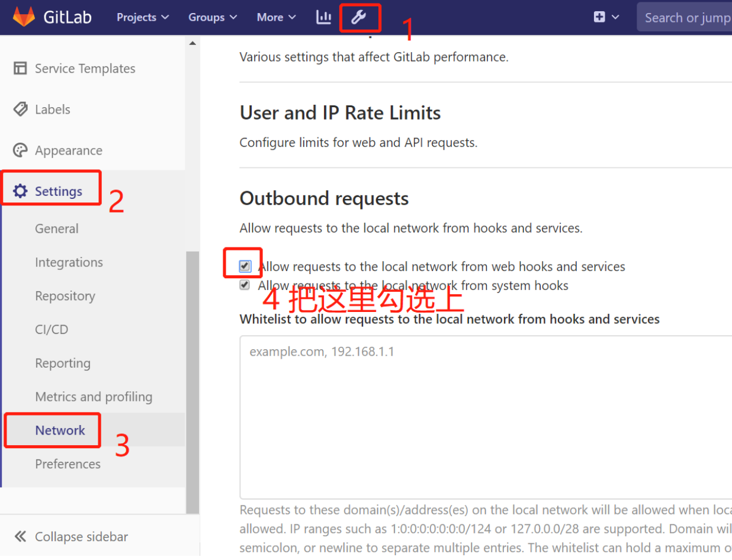The height and width of the screenshot is (560, 732).
Task: Open the dropdown arrow beside plus icon
Action: 615,17
